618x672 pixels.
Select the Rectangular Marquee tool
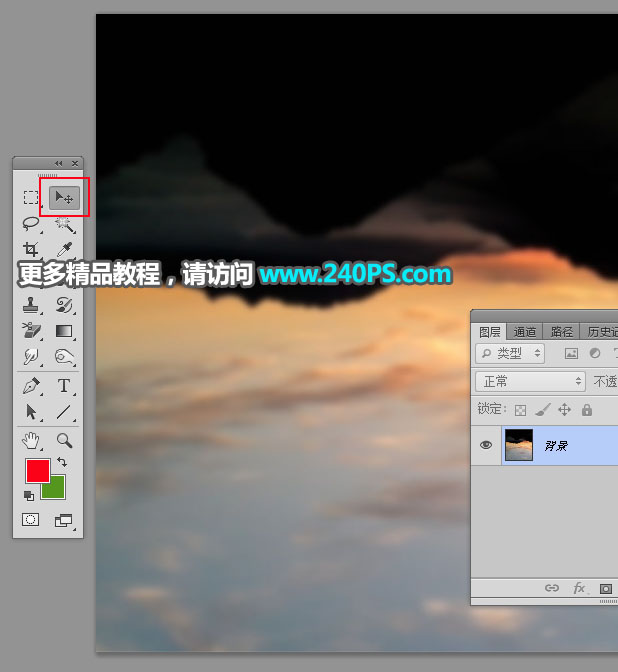pos(31,198)
